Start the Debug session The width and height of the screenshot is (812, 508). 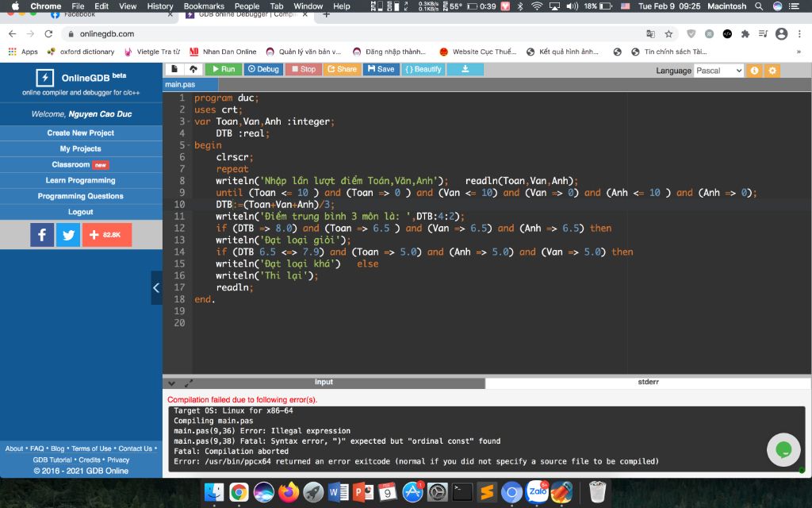click(263, 69)
